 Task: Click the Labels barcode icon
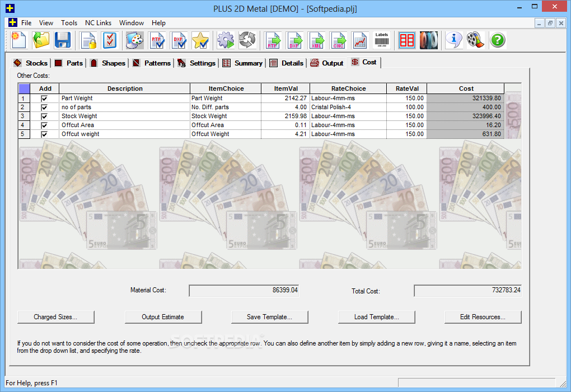pos(382,40)
